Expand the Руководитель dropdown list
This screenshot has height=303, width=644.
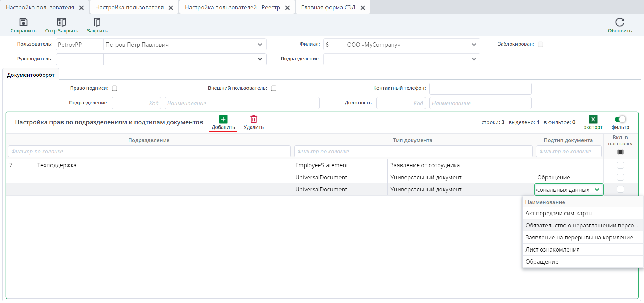(x=260, y=59)
